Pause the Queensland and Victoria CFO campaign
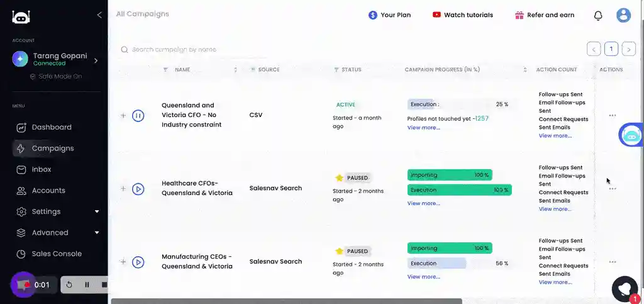 pos(138,116)
